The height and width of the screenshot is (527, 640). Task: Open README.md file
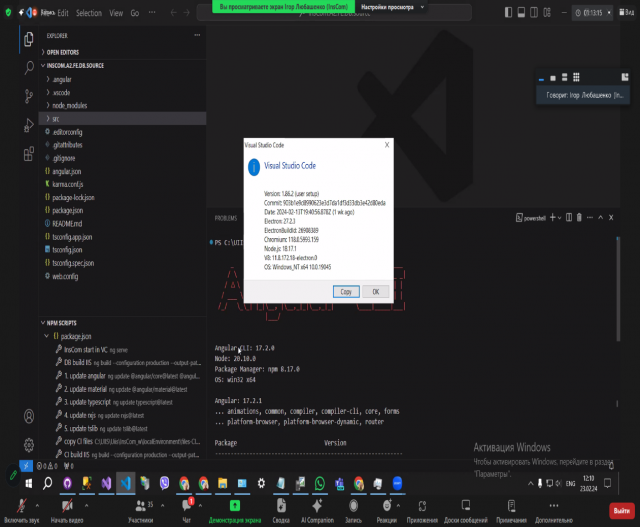tap(67, 224)
